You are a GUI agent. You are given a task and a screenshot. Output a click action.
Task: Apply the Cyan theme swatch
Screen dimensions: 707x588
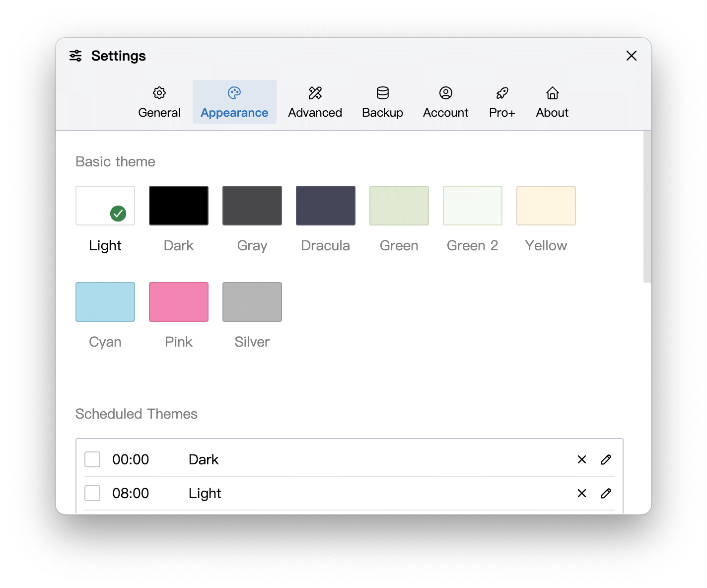tap(105, 302)
